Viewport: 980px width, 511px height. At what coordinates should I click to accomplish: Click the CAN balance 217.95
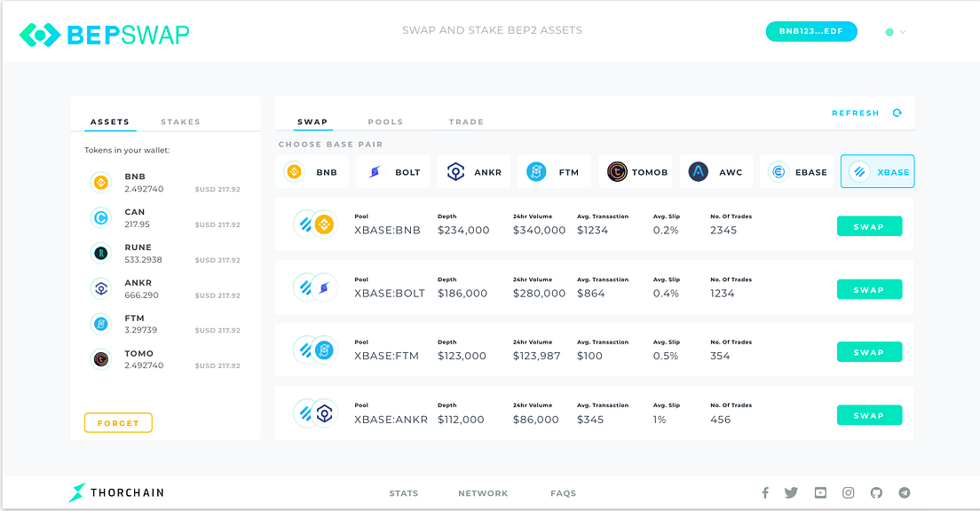click(137, 224)
